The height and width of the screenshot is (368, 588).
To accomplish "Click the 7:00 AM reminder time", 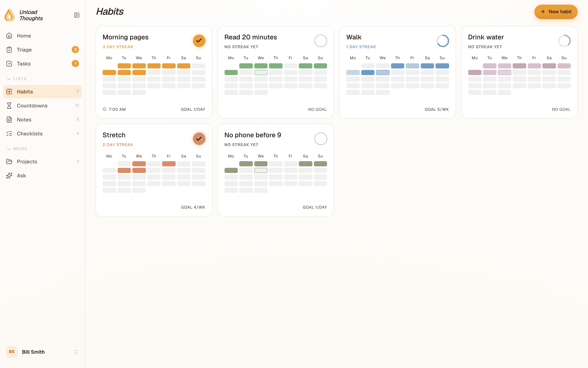I will click(x=117, y=109).
